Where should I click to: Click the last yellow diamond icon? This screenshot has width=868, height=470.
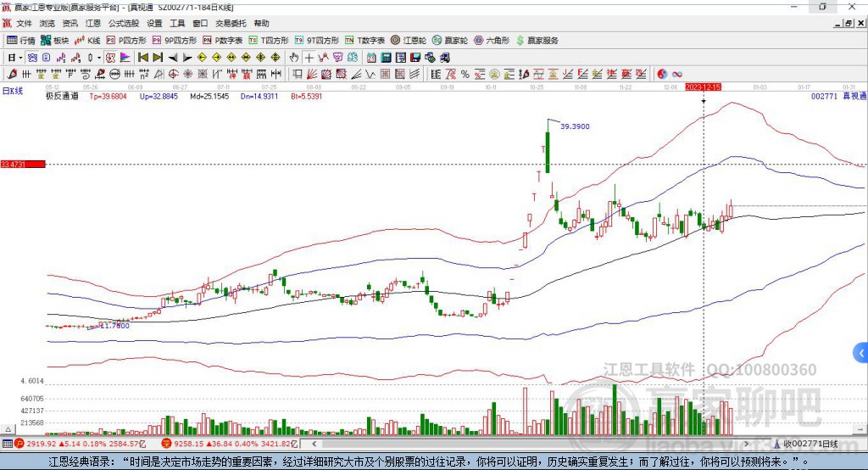point(275,58)
